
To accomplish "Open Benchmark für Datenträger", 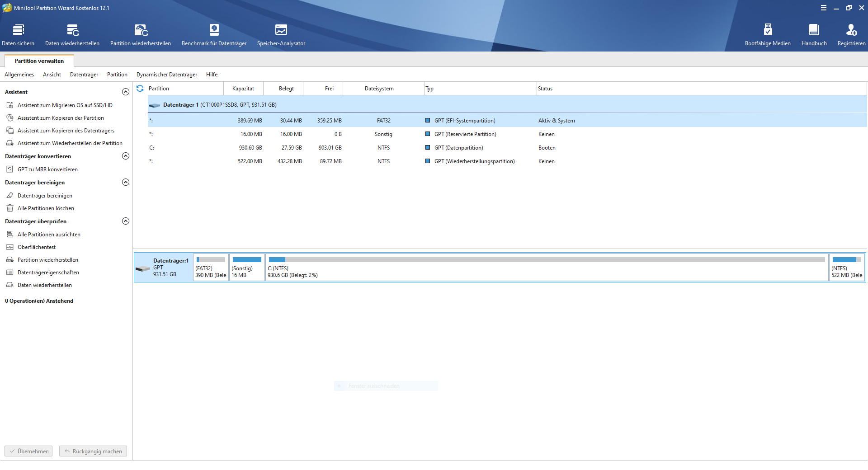I will [214, 35].
